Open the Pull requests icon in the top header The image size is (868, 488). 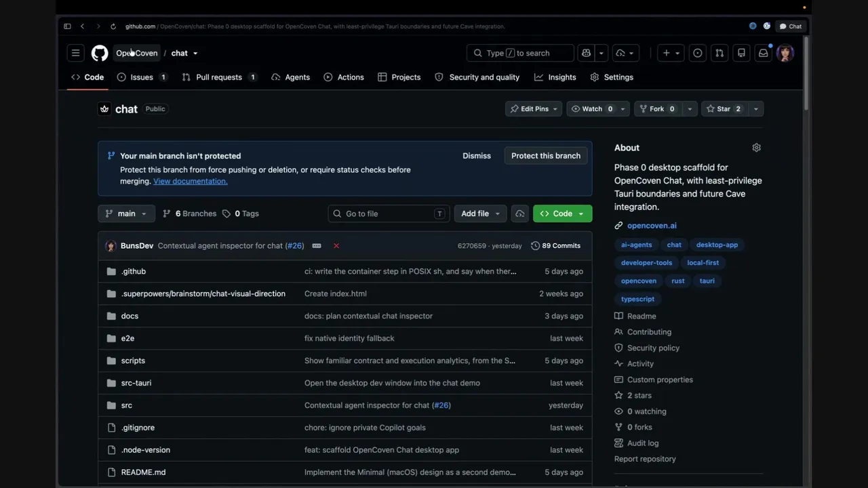click(719, 53)
